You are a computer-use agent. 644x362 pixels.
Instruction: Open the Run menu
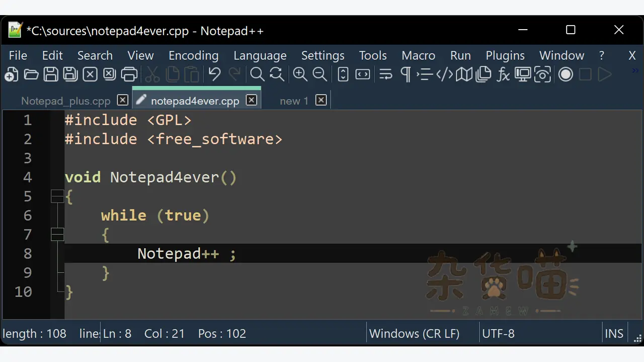click(460, 55)
